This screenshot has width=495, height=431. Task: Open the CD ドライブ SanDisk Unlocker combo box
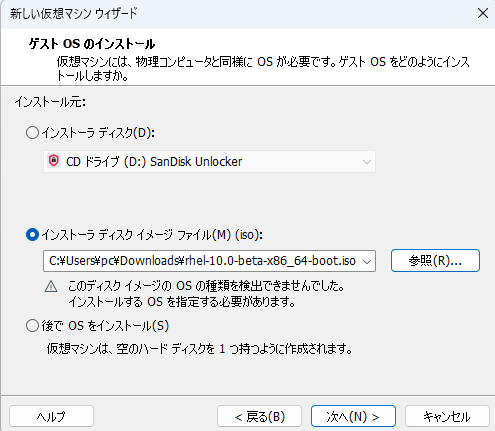209,162
